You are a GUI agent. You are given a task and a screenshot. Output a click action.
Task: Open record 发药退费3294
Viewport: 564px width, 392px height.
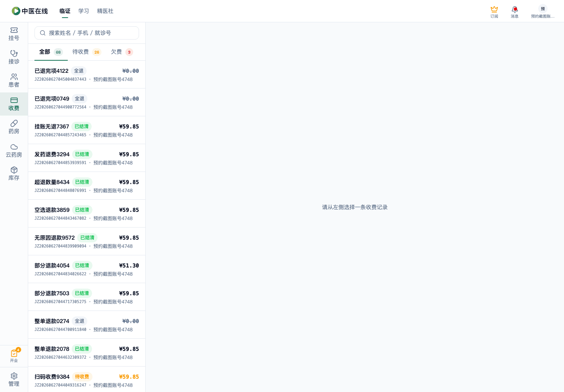[x=87, y=158]
